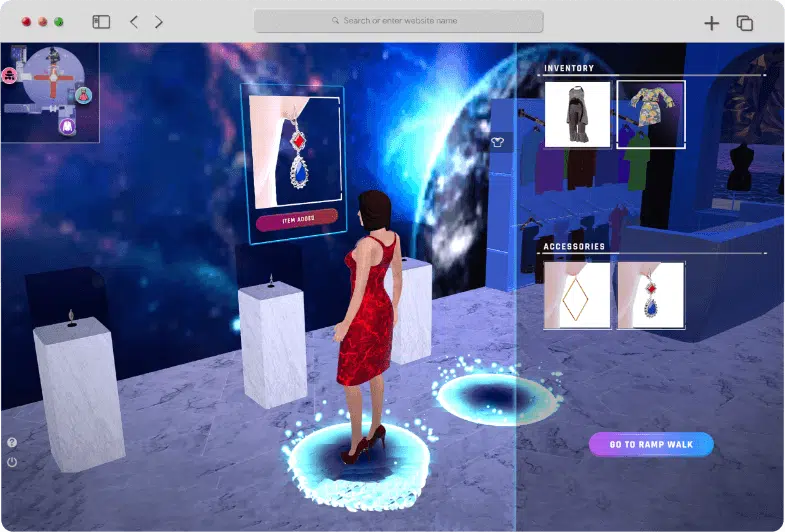Open the help question mark icon
Viewport: 785px width, 532px height.
pyautogui.click(x=12, y=442)
